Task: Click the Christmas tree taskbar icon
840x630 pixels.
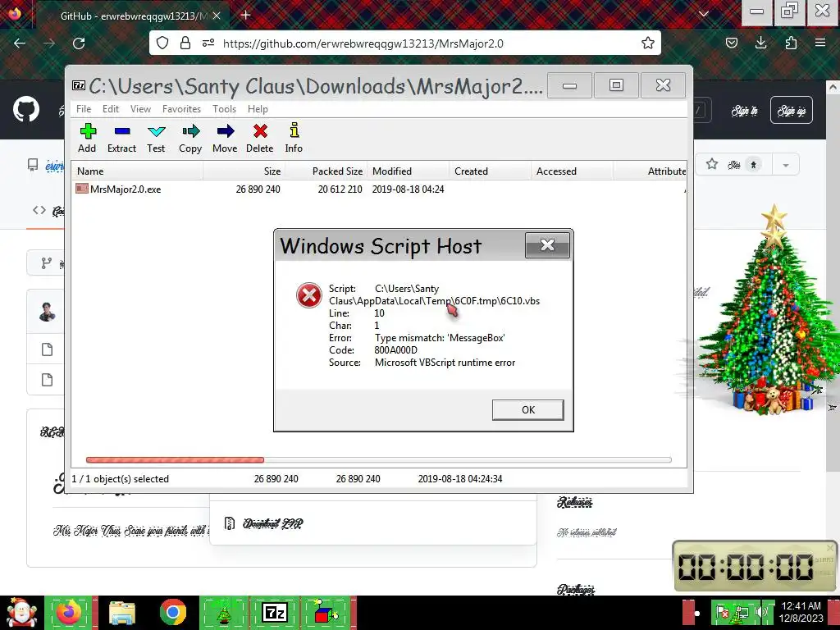Action: click(x=224, y=613)
